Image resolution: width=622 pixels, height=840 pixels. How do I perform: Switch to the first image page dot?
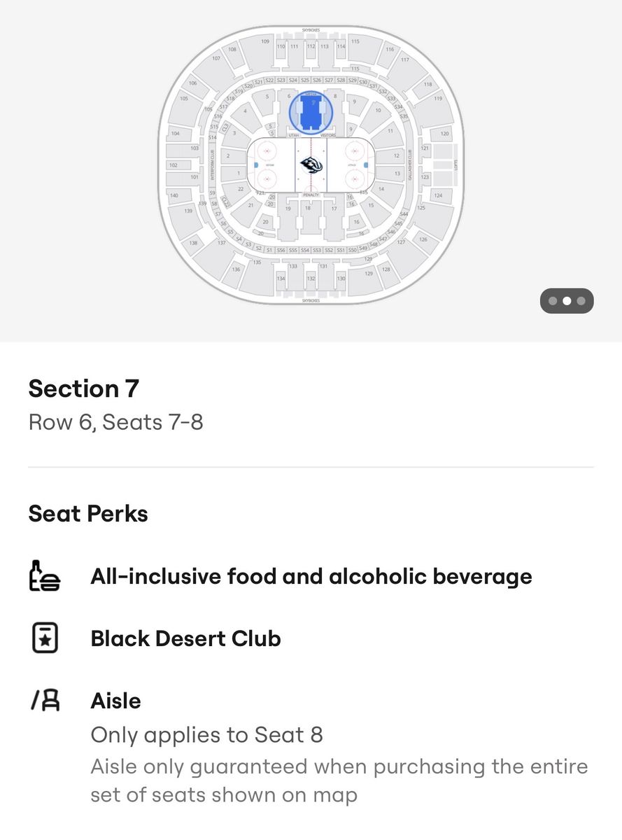coord(553,301)
